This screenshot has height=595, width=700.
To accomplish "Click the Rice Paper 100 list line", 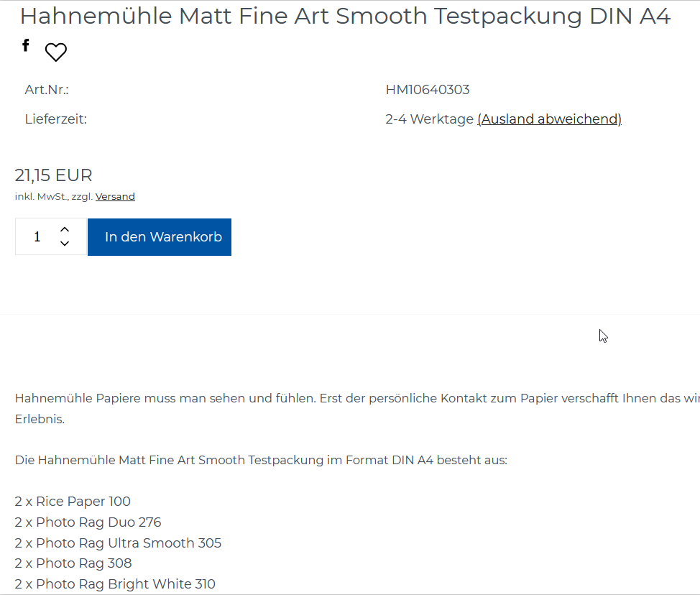I will (73, 502).
